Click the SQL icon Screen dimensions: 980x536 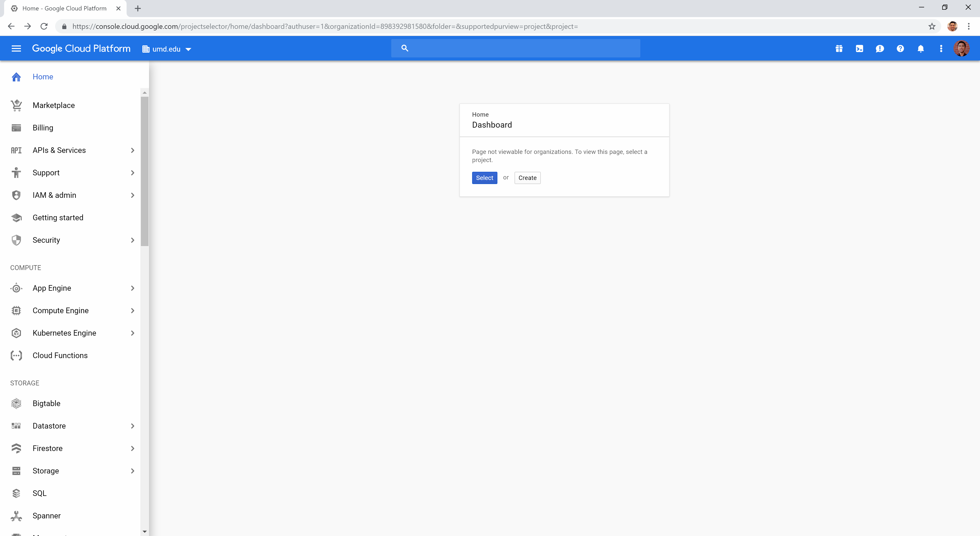click(x=16, y=493)
